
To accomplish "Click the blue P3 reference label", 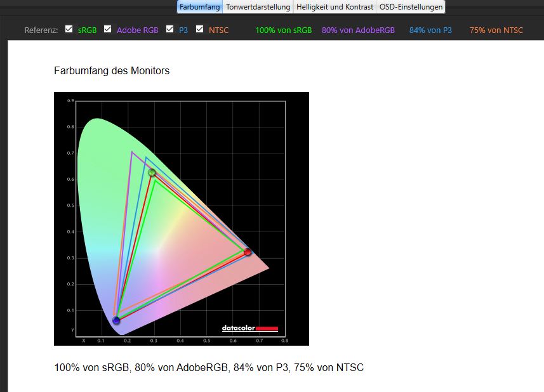I will tap(183, 30).
